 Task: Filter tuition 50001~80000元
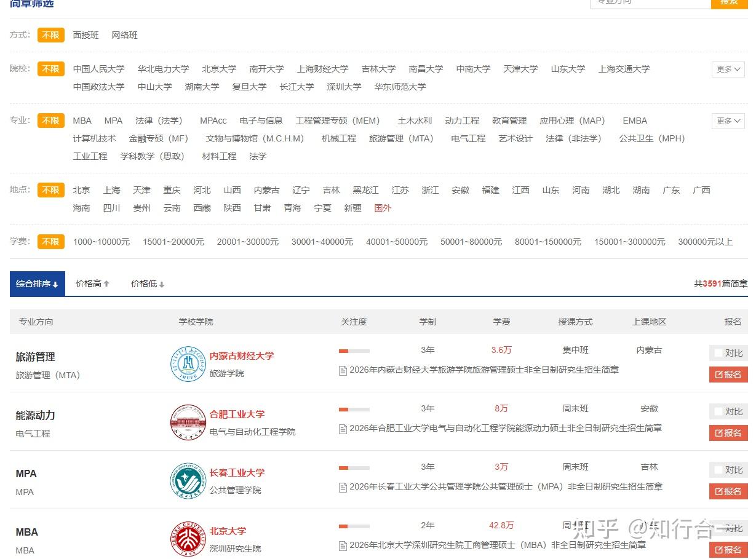click(x=471, y=242)
